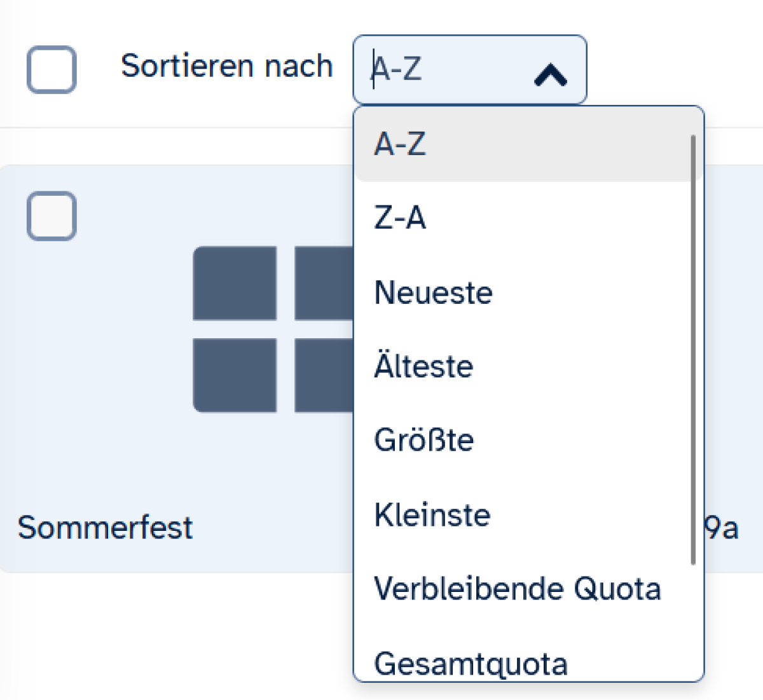This screenshot has width=763, height=700.
Task: Click the top-left tile of Sommerfest grid icon
Action: pos(235,283)
